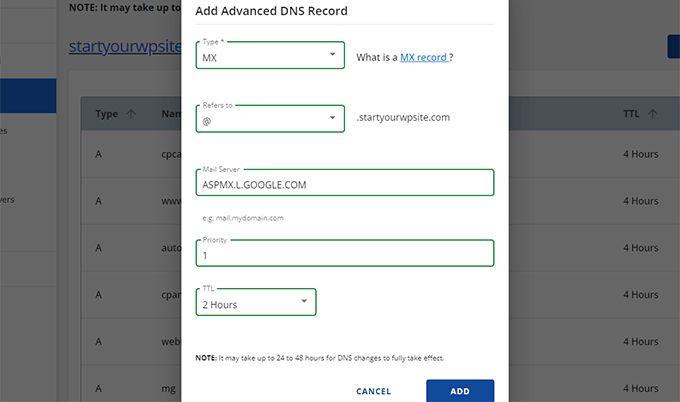Click the sort arrow beside Type header
The height and width of the screenshot is (402, 680).
pos(132,114)
